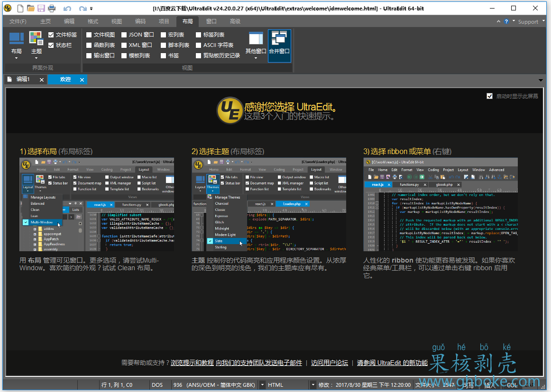Uncheck the 状态栏 status bar option
551x392 pixels.
click(51, 46)
